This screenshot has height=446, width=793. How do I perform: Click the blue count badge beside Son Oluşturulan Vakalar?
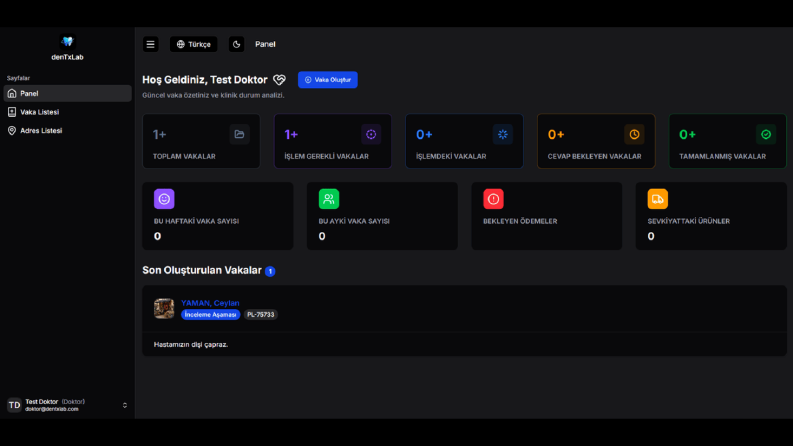point(270,272)
